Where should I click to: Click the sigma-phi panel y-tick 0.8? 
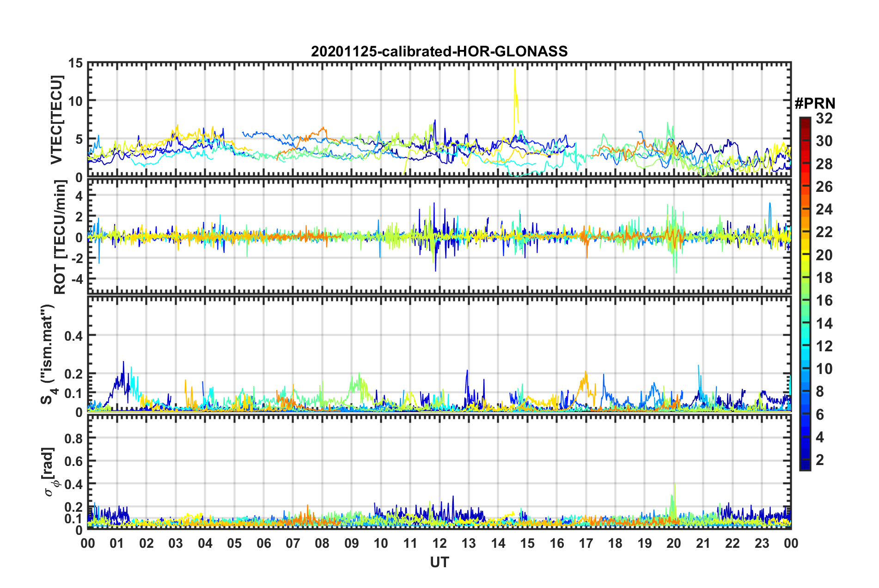(74, 438)
